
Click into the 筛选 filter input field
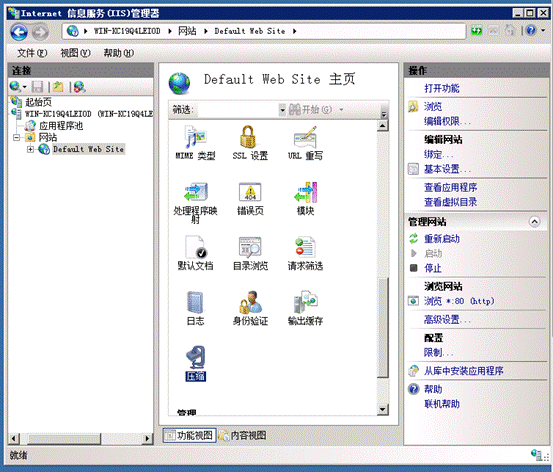pyautogui.click(x=238, y=110)
